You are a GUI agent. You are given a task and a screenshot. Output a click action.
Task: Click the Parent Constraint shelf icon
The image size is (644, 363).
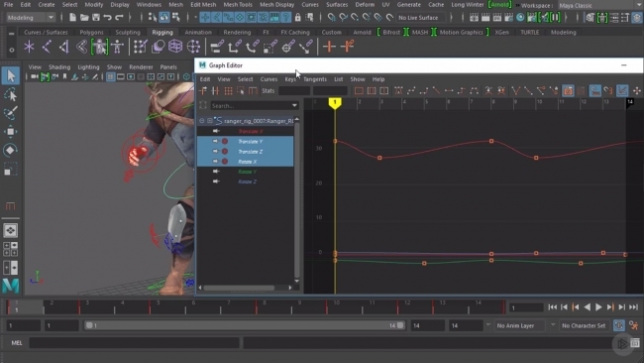[217, 47]
